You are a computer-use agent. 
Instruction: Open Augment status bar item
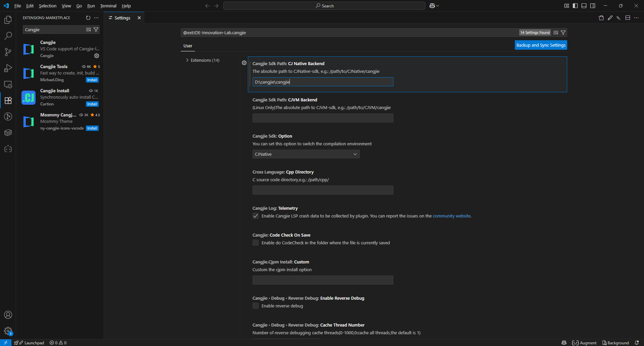pyautogui.click(x=584, y=343)
